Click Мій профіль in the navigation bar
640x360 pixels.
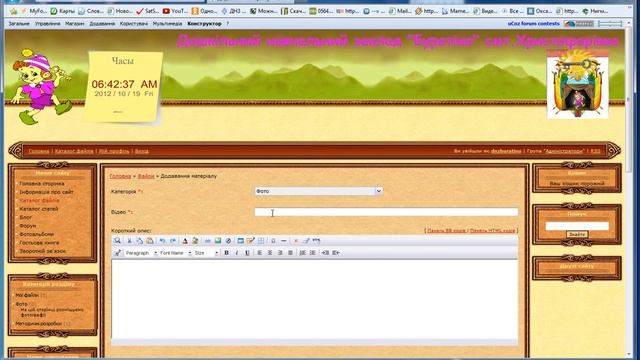click(x=114, y=151)
